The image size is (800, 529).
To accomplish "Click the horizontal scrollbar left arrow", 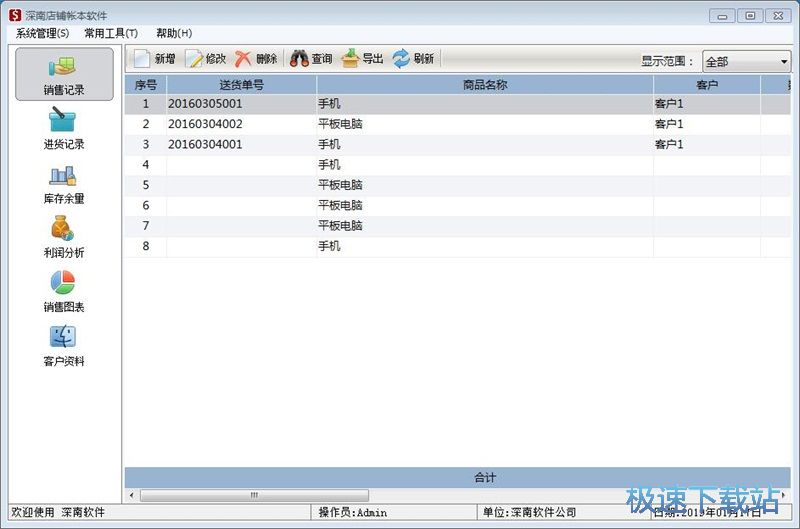I will coord(132,495).
